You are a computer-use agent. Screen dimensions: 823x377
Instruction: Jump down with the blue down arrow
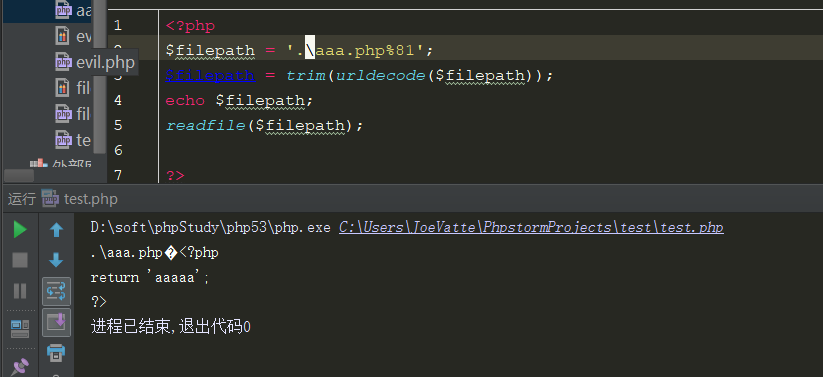point(56,260)
